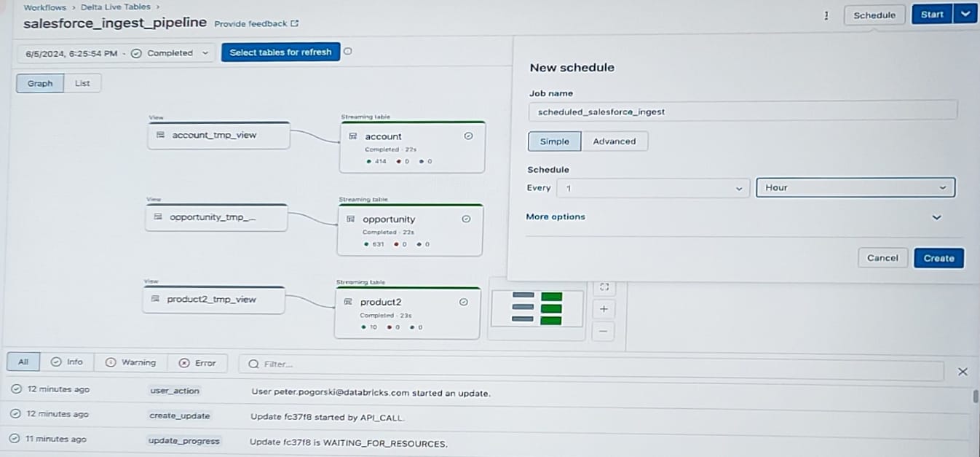
Task: Zoom in the graph with plus icon
Action: (604, 309)
